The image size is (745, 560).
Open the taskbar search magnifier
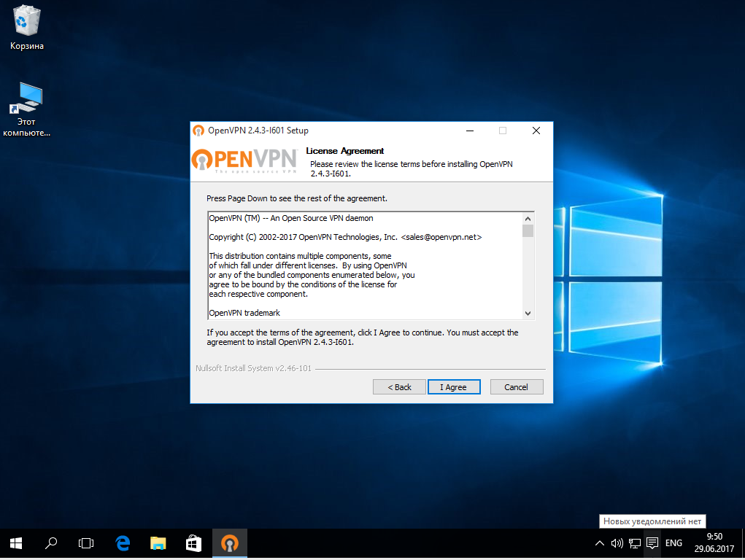tap(51, 543)
